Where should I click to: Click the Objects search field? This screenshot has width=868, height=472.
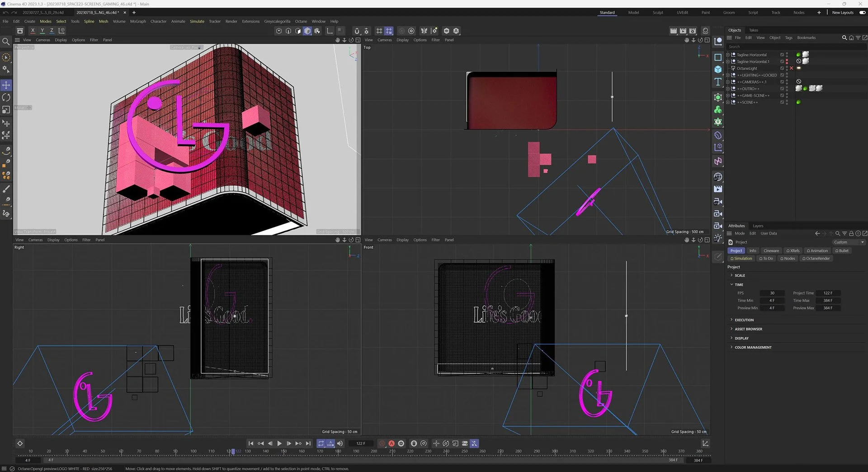796,47
